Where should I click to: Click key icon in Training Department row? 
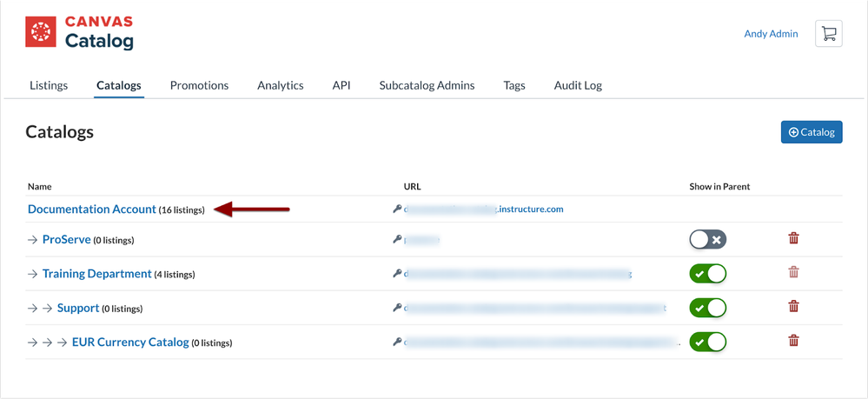(x=397, y=273)
